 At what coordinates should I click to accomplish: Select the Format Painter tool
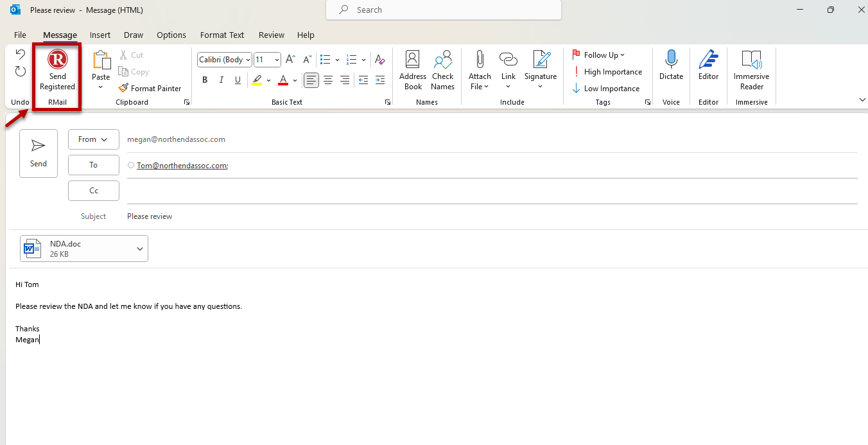click(x=150, y=88)
